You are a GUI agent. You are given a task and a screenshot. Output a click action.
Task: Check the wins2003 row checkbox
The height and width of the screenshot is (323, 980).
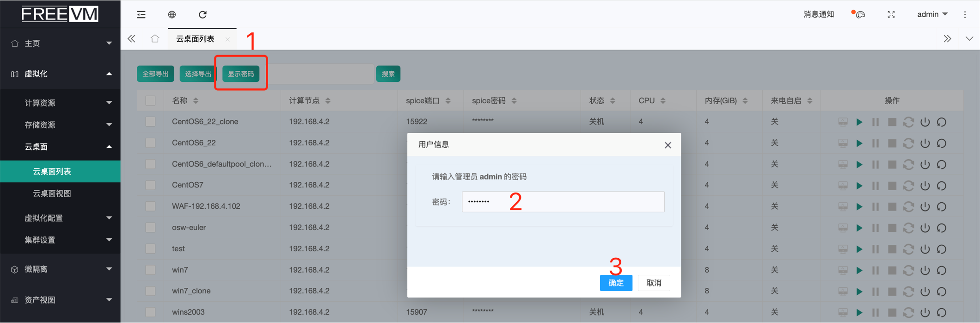(x=150, y=312)
